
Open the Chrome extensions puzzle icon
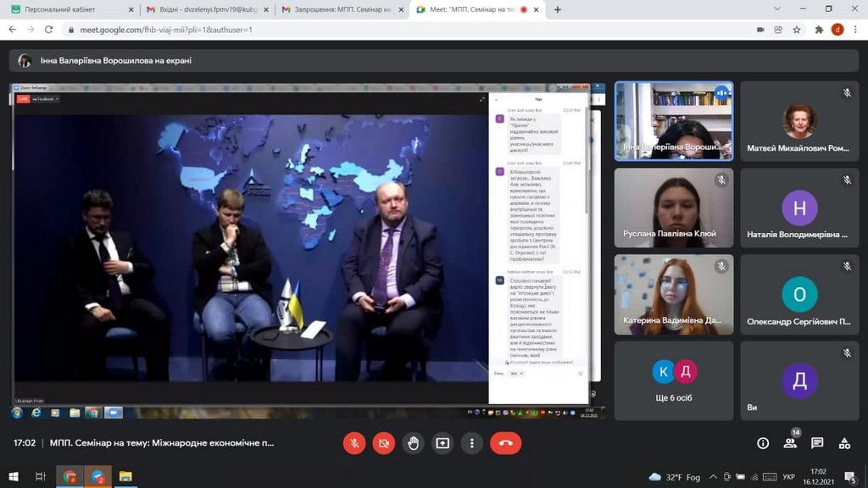(819, 30)
